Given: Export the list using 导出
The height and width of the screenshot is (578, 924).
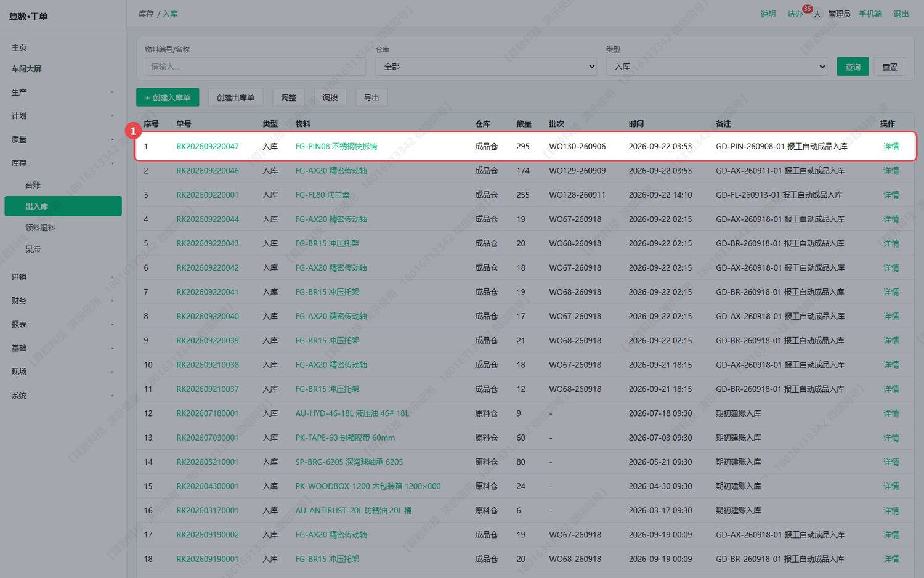Looking at the screenshot, I should tap(371, 97).
